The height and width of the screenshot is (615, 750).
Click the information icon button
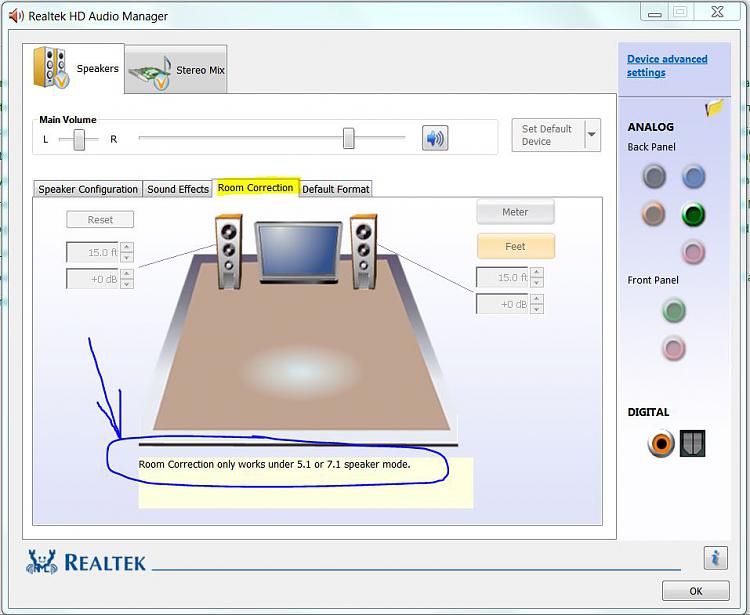(716, 558)
